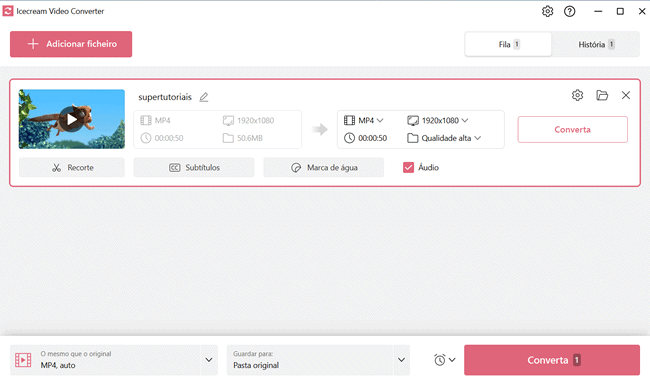Open the 'O mesmo que o original' format dropdown
This screenshot has height=381, width=650.
pyautogui.click(x=114, y=360)
